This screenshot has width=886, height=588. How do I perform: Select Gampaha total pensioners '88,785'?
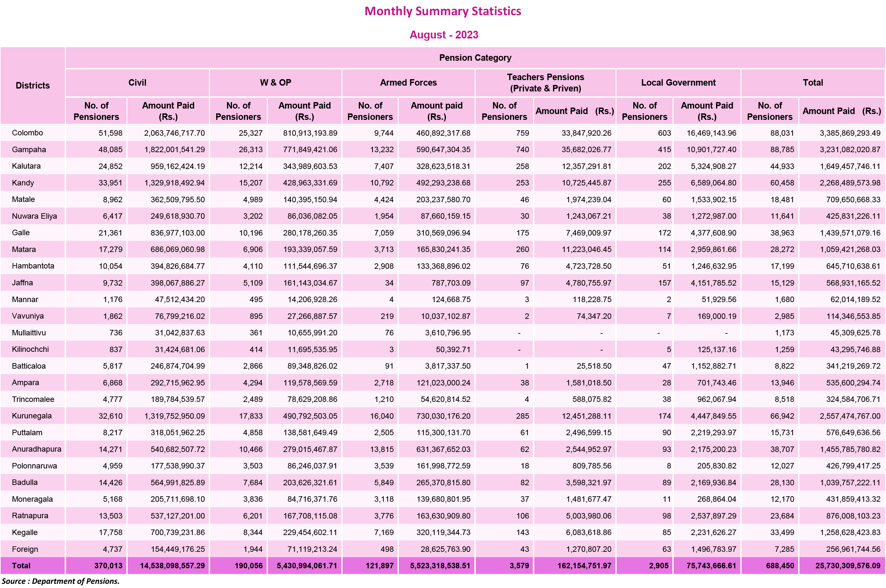(782, 150)
